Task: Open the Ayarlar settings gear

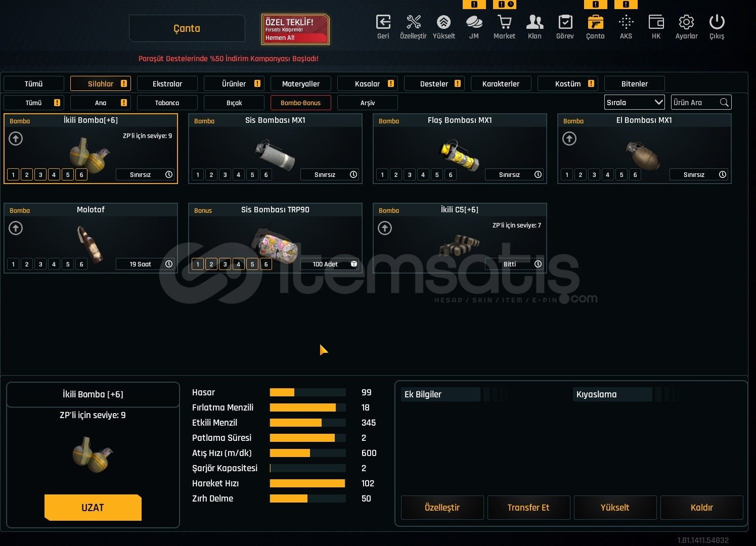Action: 686,23
